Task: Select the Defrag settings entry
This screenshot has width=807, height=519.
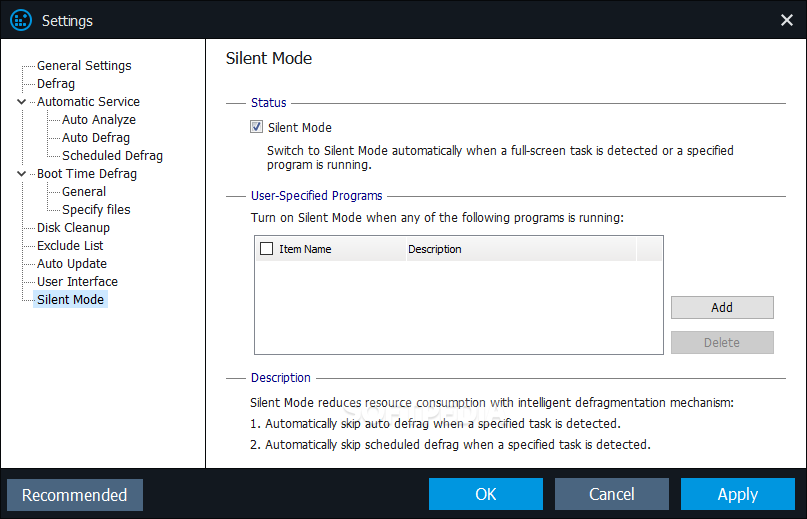Action: (x=56, y=83)
